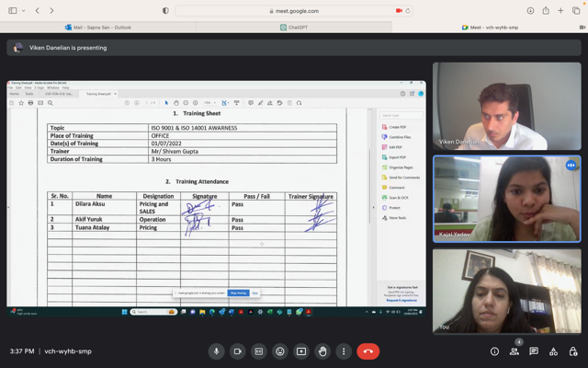The image size is (588, 368).
Task: Click Windows Start button in shared taskbar
Action: (x=125, y=312)
